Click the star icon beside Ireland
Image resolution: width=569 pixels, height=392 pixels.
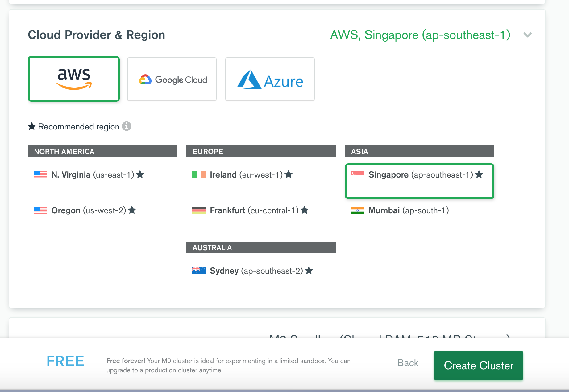(289, 174)
